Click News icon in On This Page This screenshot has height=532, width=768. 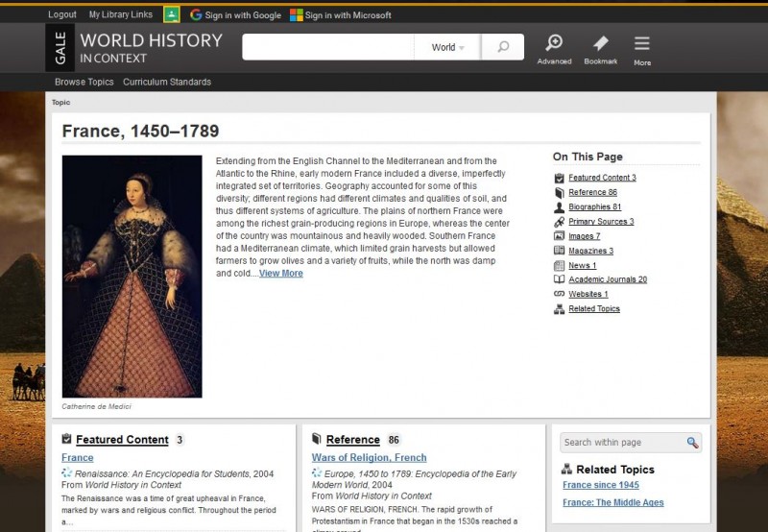pos(559,265)
